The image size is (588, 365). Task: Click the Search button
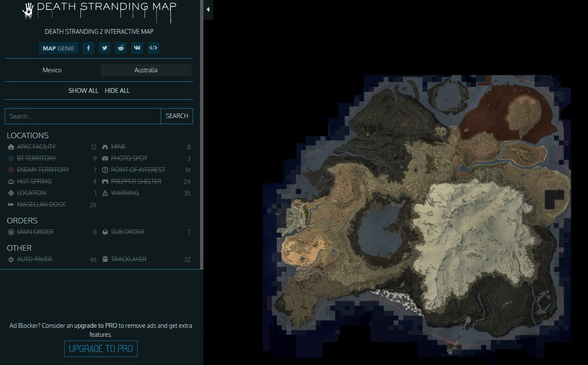click(x=177, y=116)
